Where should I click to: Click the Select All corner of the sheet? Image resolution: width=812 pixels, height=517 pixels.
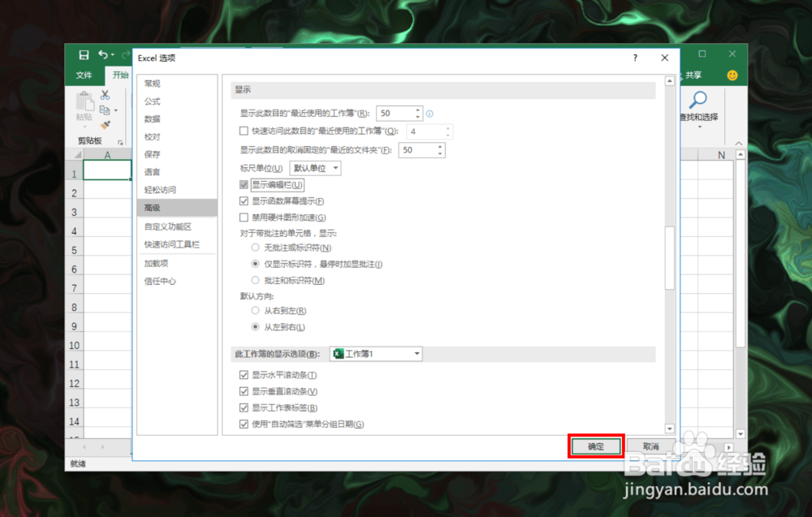76,155
